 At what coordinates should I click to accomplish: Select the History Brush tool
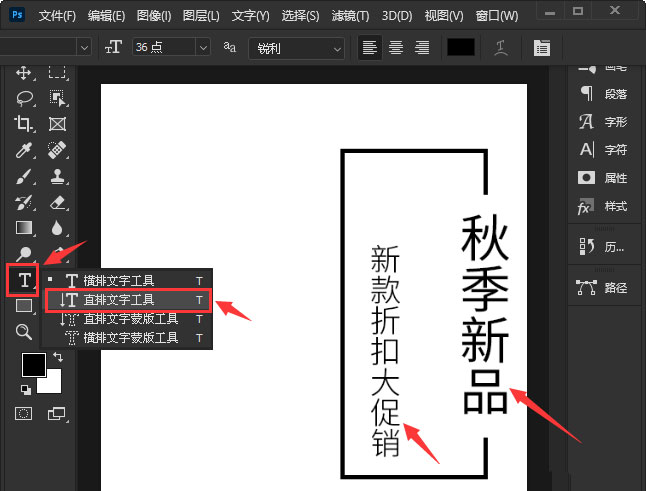[x=23, y=202]
